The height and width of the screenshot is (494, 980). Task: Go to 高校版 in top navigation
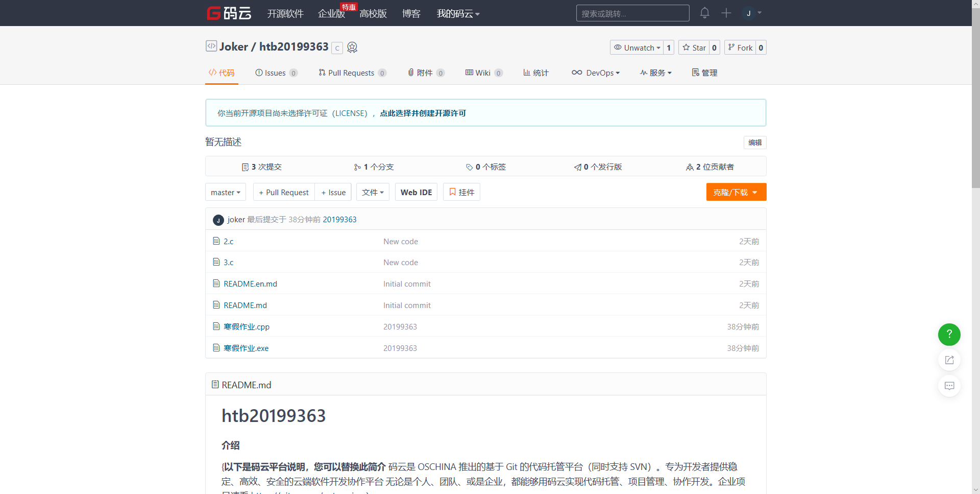pos(373,13)
